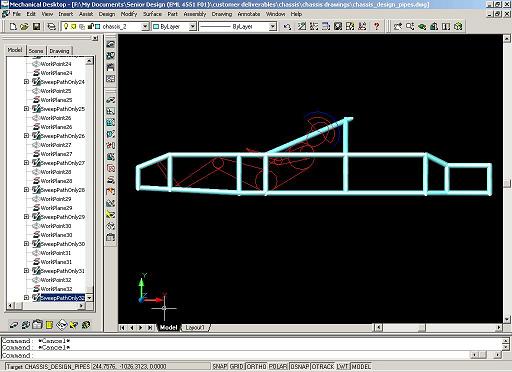Click the ByLayer color swatch square
The width and height of the screenshot is (512, 372).
pos(156,27)
